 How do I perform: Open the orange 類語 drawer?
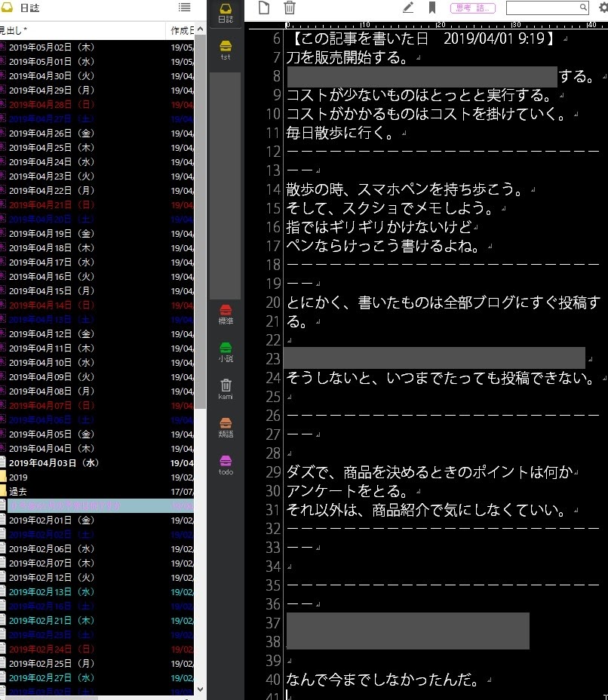(225, 427)
